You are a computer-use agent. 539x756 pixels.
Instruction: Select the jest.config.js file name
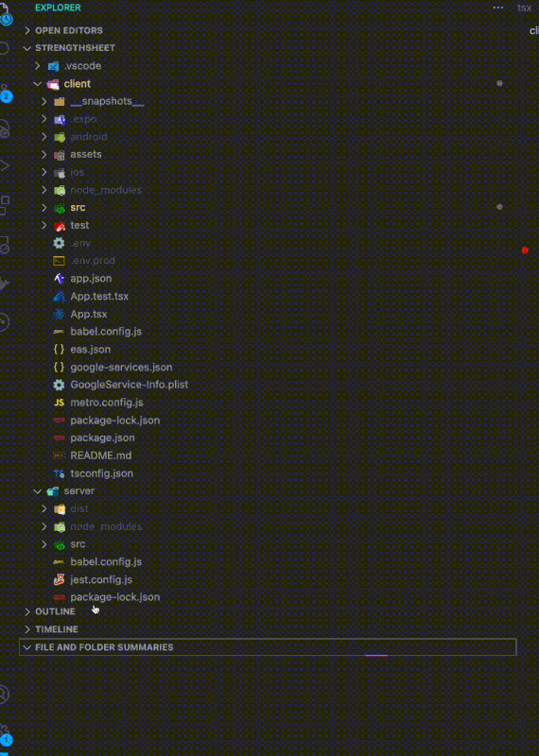click(x=101, y=579)
